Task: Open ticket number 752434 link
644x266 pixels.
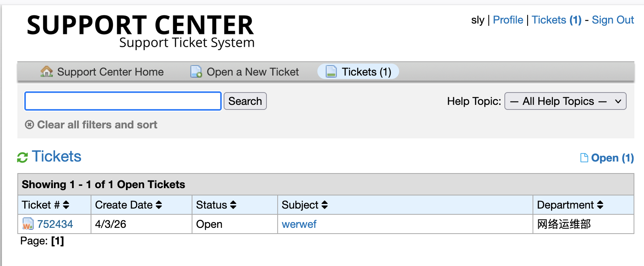Action: coord(55,224)
